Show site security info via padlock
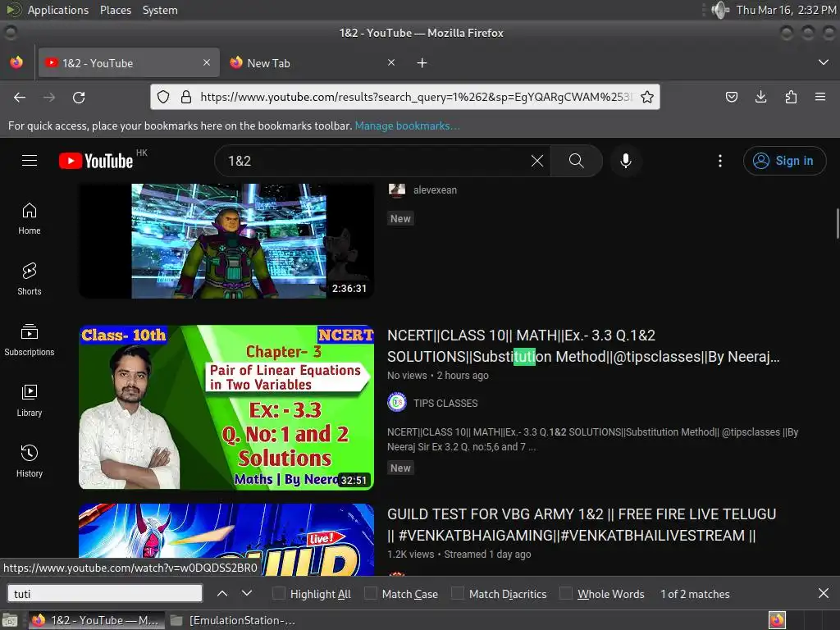The height and width of the screenshot is (630, 840). (x=186, y=97)
